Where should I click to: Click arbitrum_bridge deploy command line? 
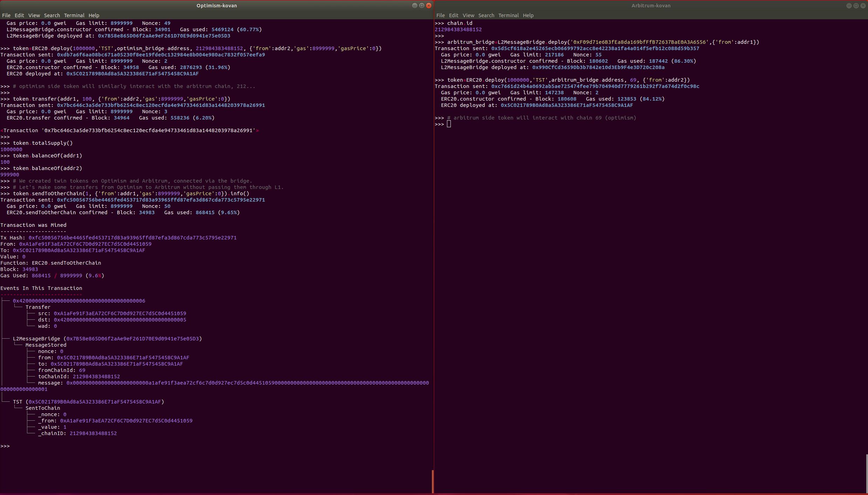pos(597,42)
